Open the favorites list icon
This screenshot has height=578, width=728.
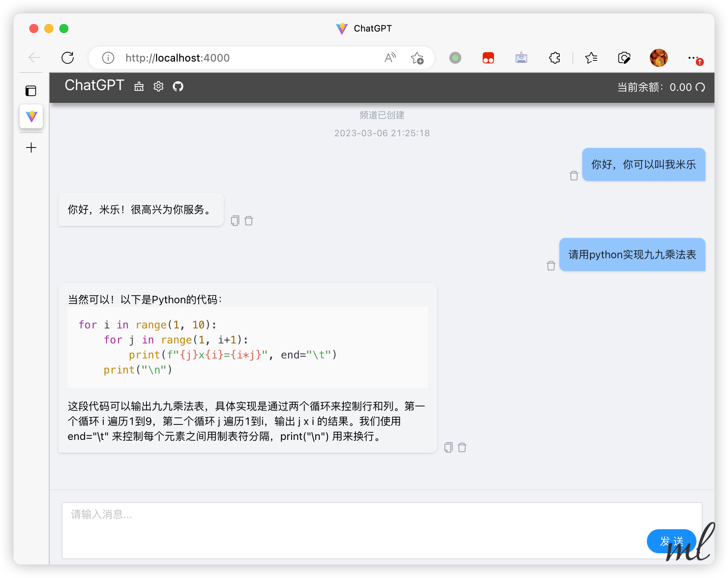click(591, 58)
